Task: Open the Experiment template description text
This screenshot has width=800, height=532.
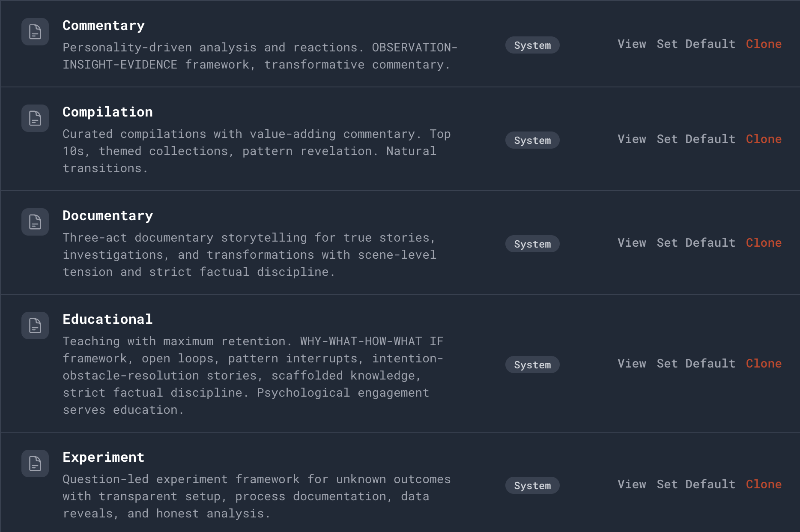Action: 256,496
